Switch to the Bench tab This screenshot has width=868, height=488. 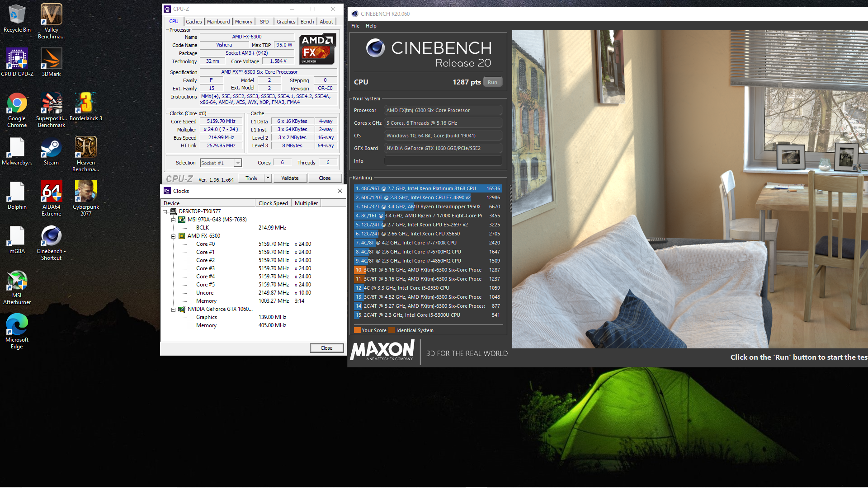307,22
